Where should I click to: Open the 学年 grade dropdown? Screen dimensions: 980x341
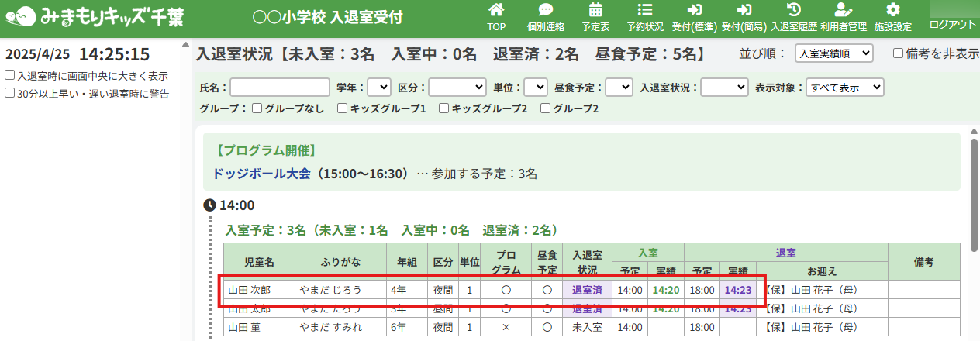click(379, 88)
